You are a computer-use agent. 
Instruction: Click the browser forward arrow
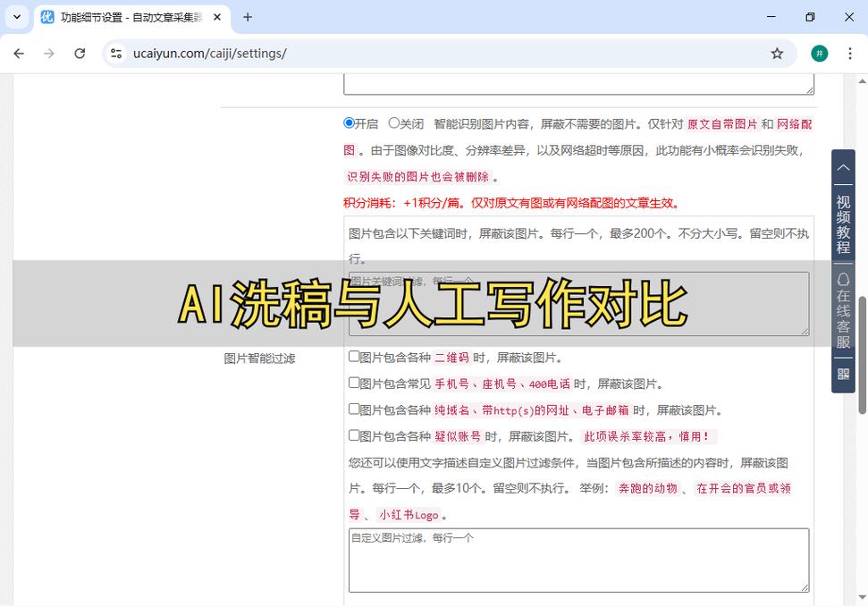(49, 53)
